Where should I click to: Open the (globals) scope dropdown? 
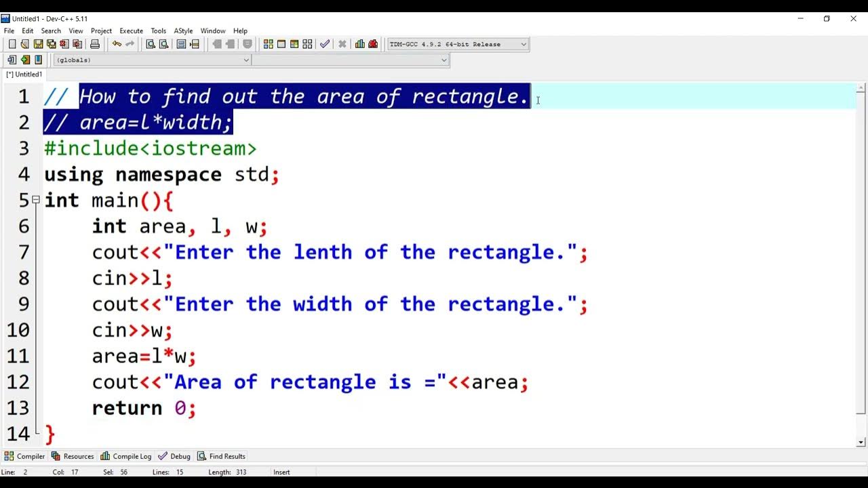click(153, 60)
